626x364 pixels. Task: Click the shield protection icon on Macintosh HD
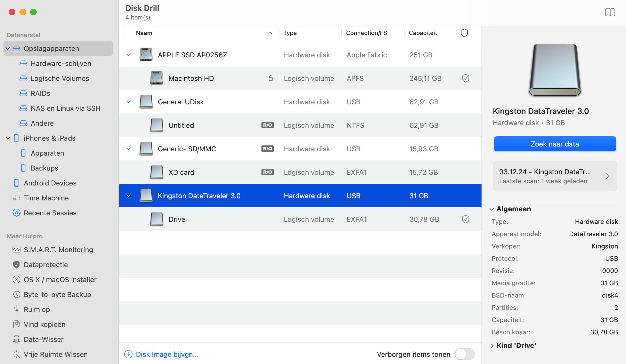tap(465, 78)
